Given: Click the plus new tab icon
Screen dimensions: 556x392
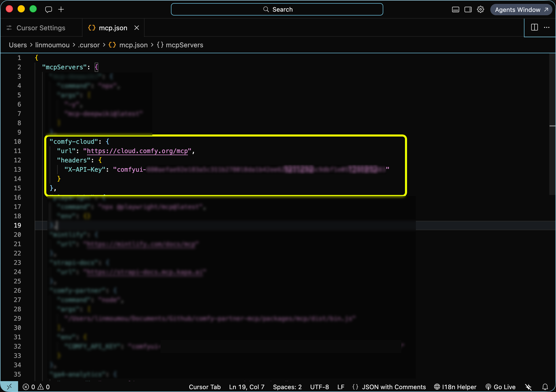Looking at the screenshot, I should click(61, 10).
